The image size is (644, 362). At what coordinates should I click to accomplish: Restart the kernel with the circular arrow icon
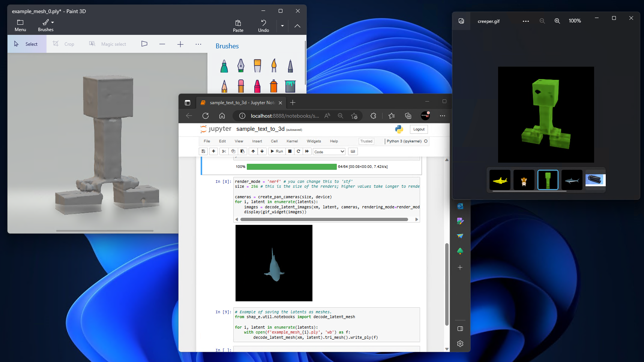(298, 151)
